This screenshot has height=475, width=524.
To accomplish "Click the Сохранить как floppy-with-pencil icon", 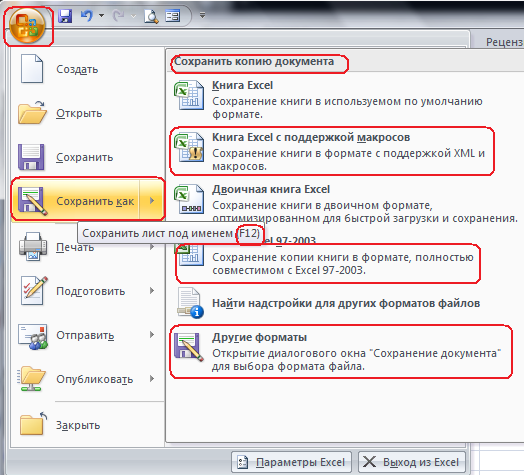I will pyautogui.click(x=32, y=201).
